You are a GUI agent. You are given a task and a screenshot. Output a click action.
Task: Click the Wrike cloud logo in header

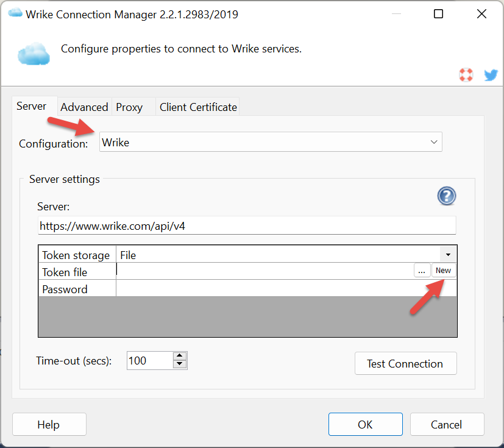tap(33, 54)
